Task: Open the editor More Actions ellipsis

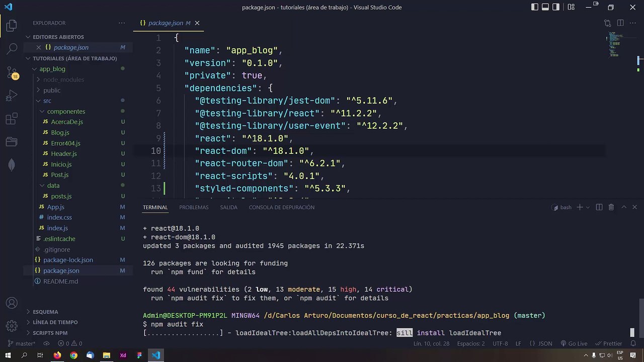Action: (x=633, y=23)
